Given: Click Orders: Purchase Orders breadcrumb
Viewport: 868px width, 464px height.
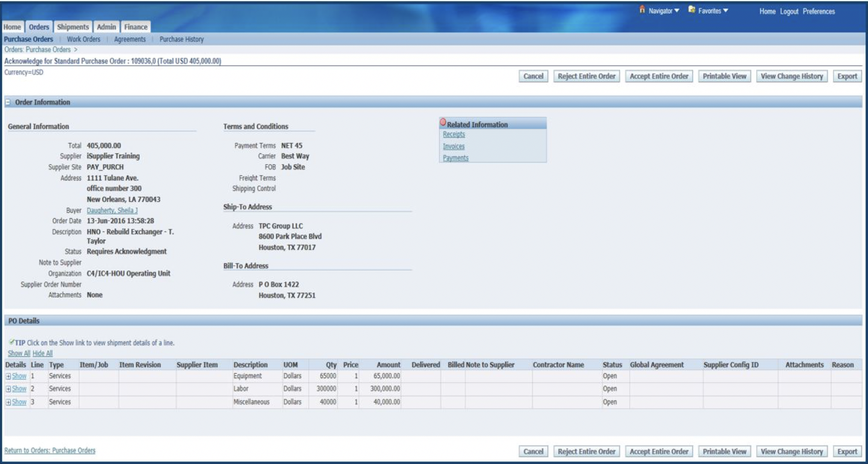Looking at the screenshot, I should [37, 50].
